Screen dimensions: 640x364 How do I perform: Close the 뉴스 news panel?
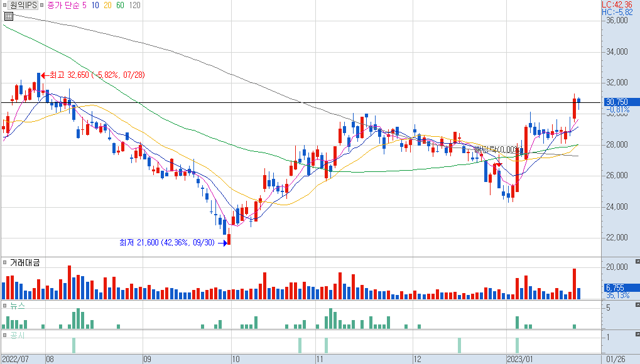click(637, 305)
